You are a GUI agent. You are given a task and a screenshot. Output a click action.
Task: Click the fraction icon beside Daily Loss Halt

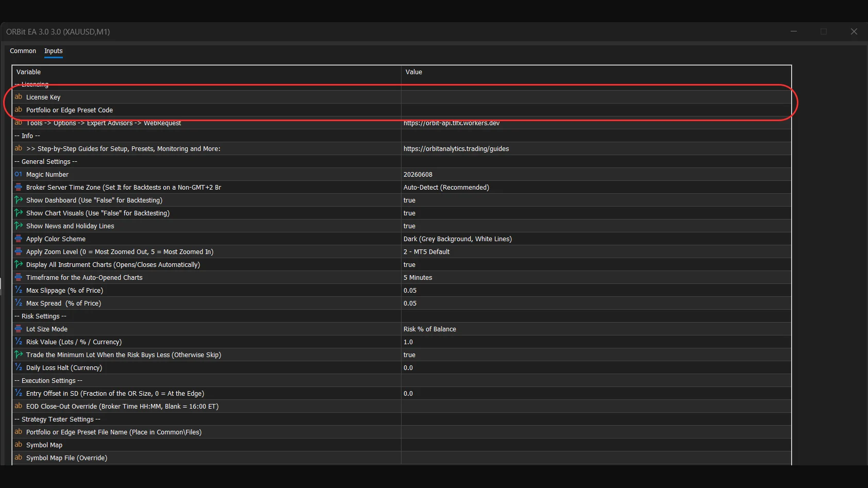[19, 367]
